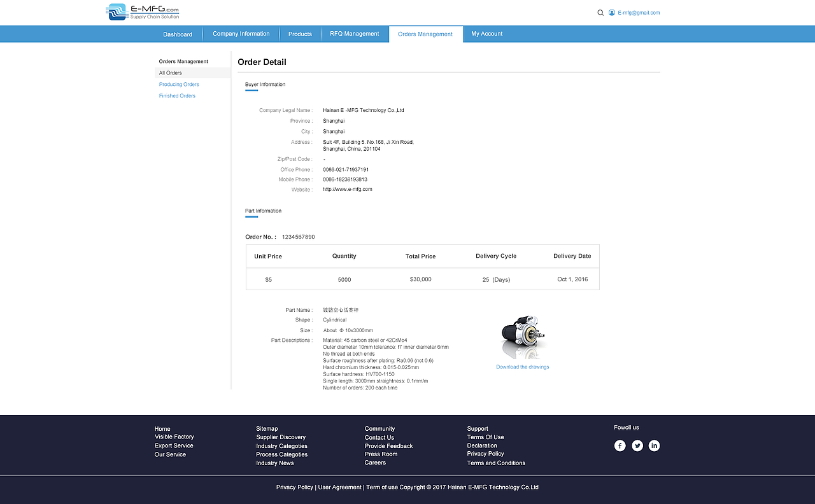Click the $5 unit price cell
This screenshot has height=504, width=815.
tap(269, 280)
